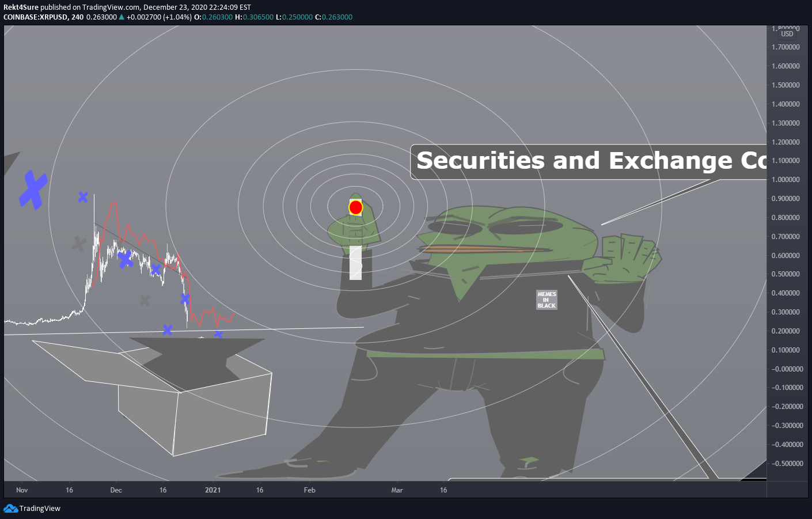Click the frog's raised waving hand
The height and width of the screenshot is (519, 812).
pos(622,258)
